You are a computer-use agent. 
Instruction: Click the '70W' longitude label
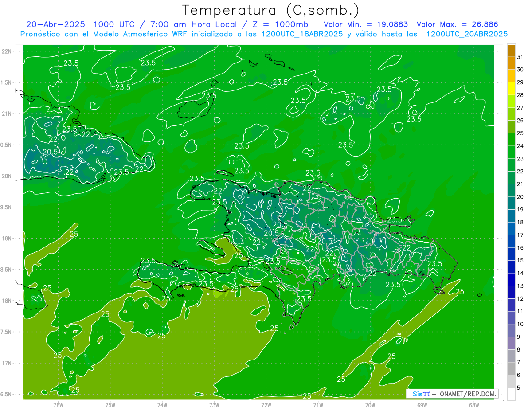[x=370, y=405]
